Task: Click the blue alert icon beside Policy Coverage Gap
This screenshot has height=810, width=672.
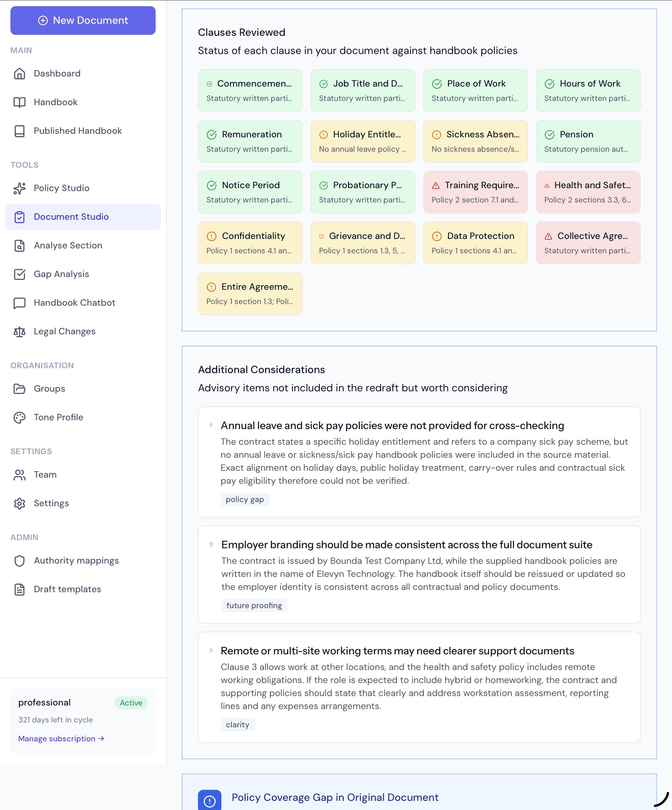Action: point(209,801)
